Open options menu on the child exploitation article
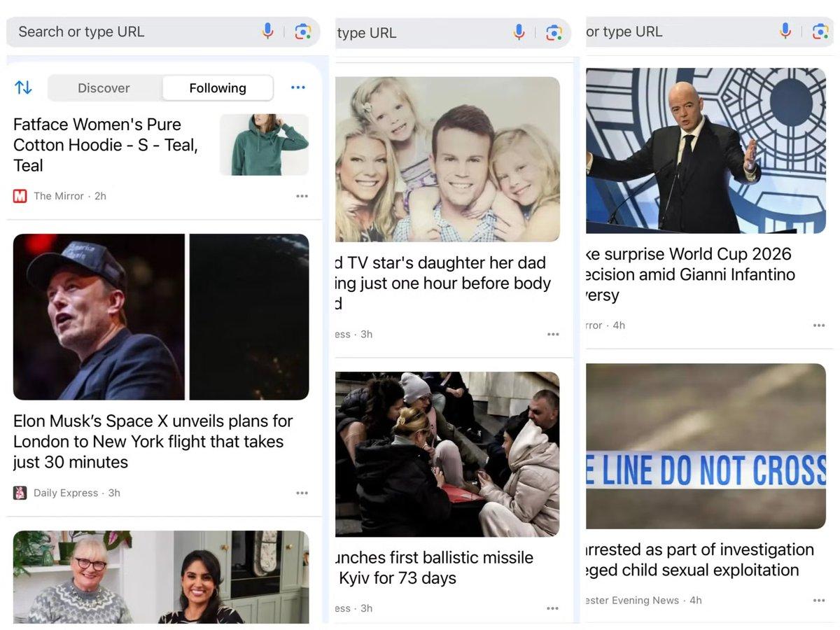This screenshot has width=840, height=630. 819,600
